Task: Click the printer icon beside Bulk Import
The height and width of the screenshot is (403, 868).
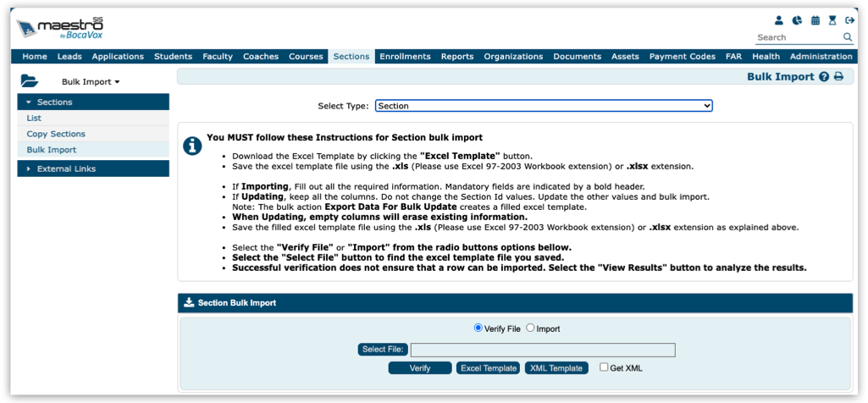Action: coord(838,77)
